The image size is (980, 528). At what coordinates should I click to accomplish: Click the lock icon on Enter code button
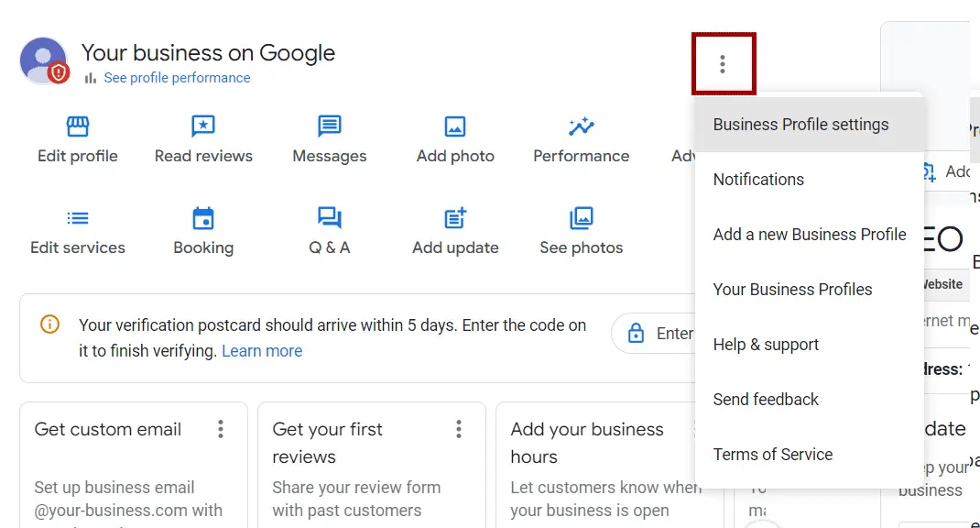636,334
